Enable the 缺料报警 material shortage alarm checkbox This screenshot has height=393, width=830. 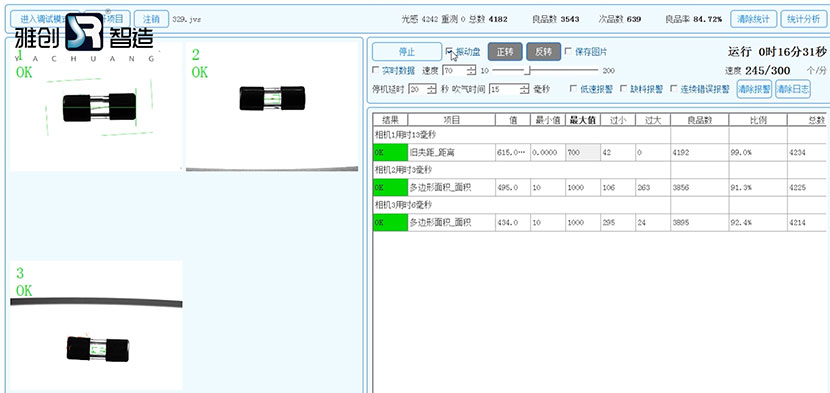click(623, 88)
